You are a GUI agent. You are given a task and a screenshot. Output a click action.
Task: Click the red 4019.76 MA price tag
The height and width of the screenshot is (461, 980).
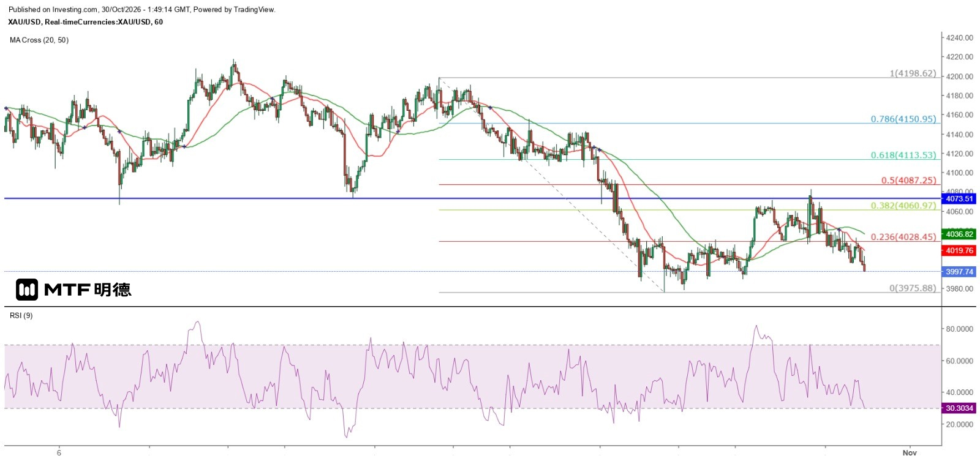[x=959, y=250]
